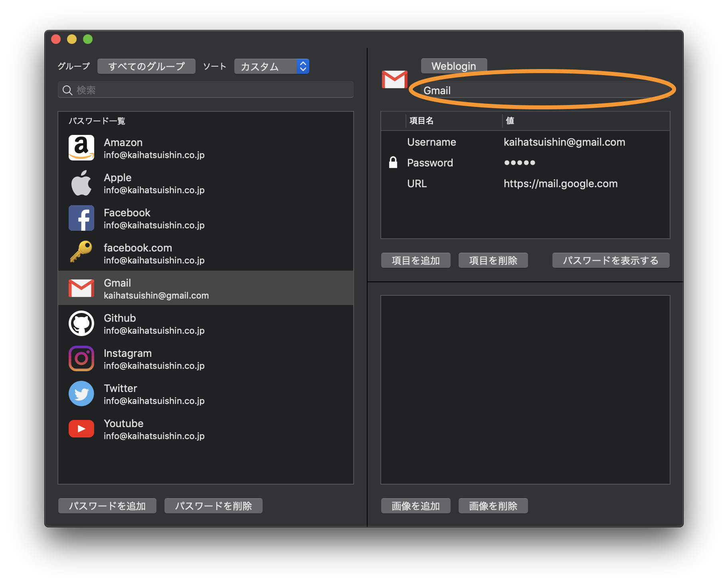Open the すべてのグループ group selector

tap(146, 66)
